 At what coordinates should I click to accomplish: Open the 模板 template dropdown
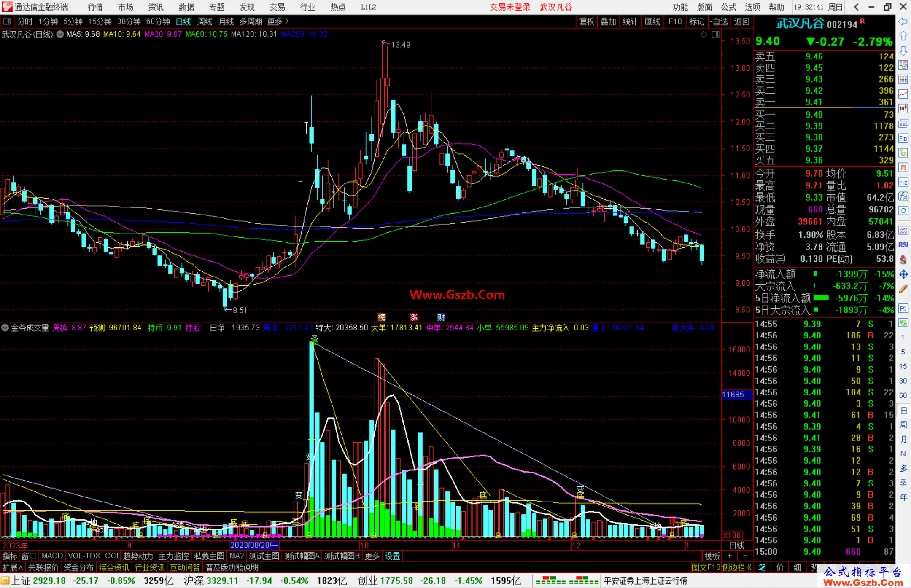pyautogui.click(x=712, y=556)
